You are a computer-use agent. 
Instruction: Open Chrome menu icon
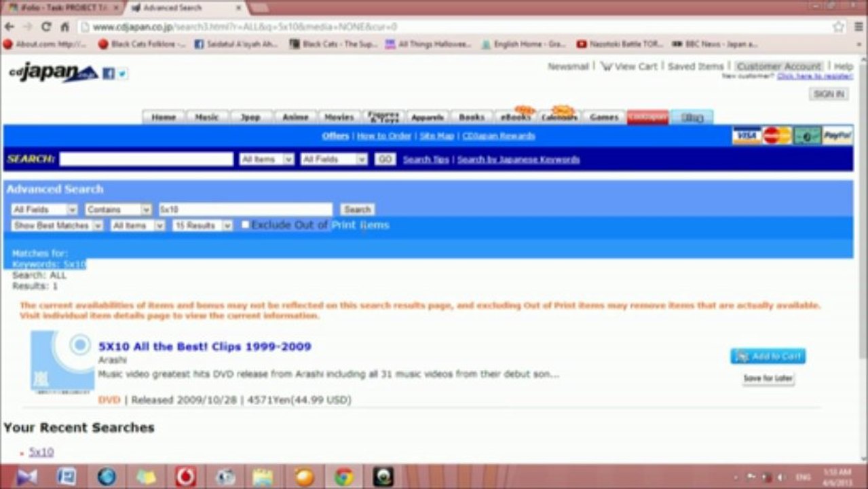click(x=858, y=27)
